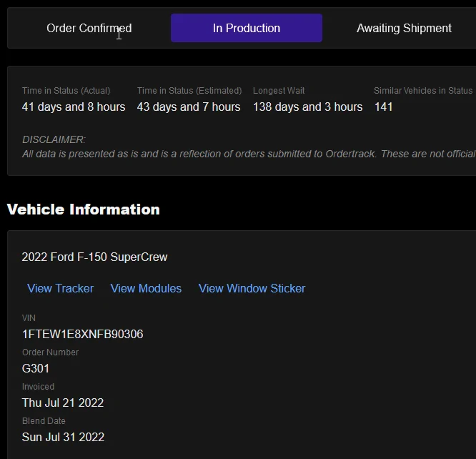The height and width of the screenshot is (459, 476).
Task: Click the invoiced date Thu Jul 21 2022
Action: [x=63, y=403]
